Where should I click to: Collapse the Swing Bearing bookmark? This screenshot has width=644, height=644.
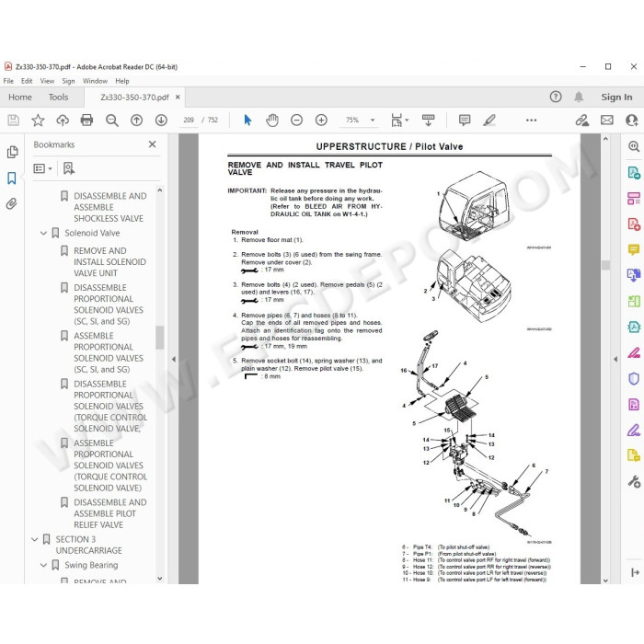click(x=43, y=565)
